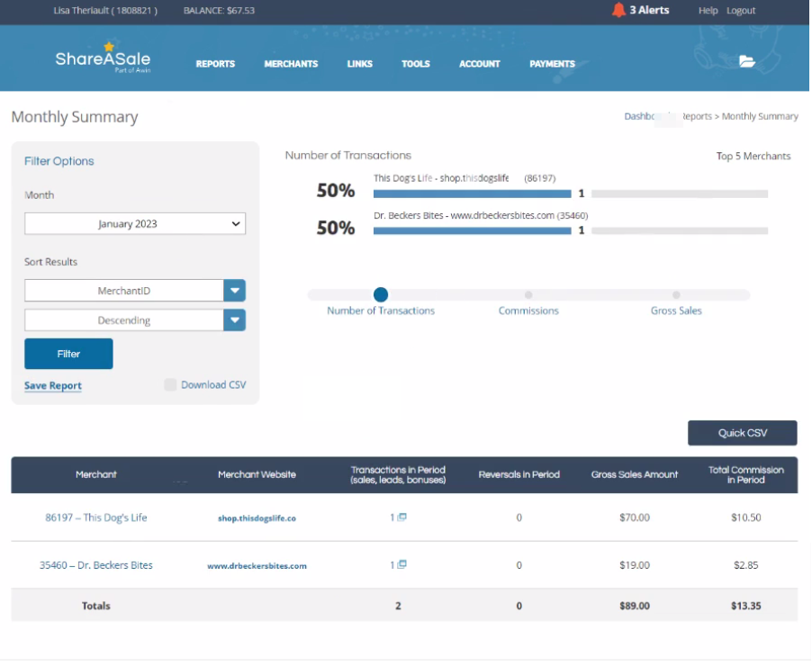Open the Reports menu
The width and height of the screenshot is (812, 666).
(215, 64)
